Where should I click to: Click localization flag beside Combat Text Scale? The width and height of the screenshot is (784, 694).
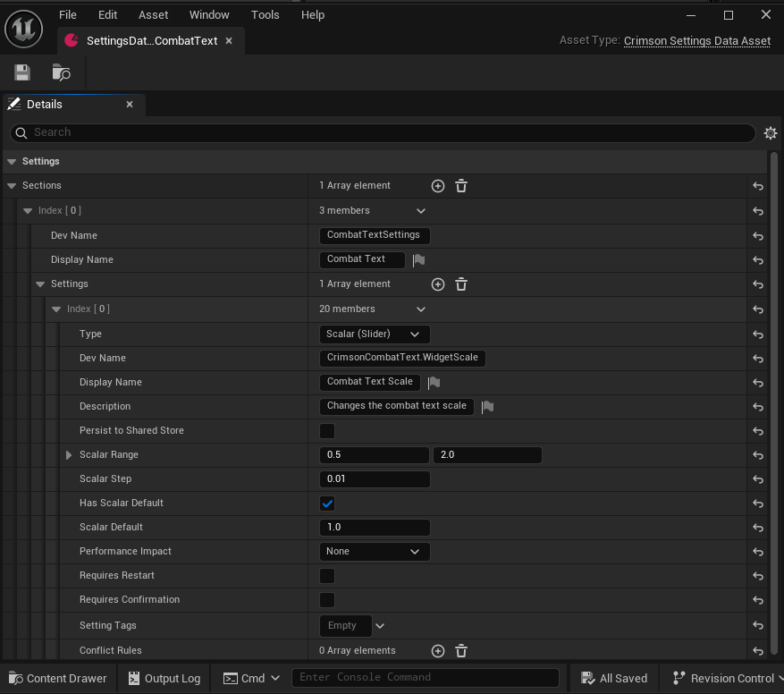(434, 382)
